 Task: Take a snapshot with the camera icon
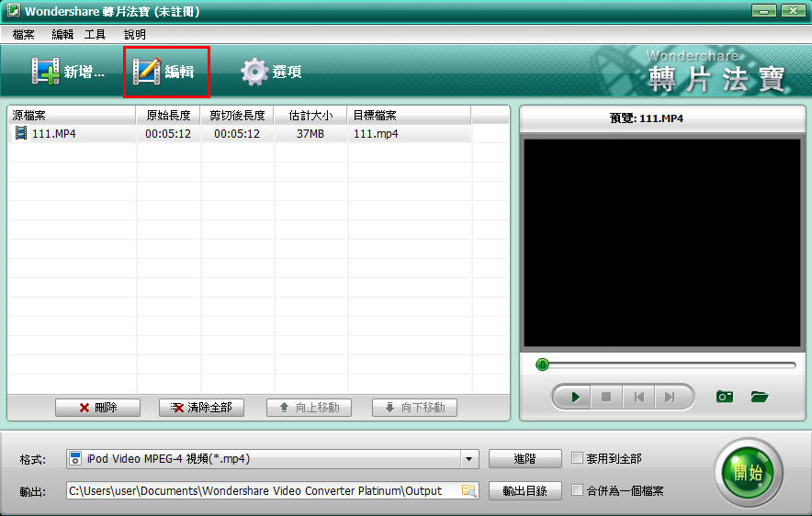[x=725, y=397]
